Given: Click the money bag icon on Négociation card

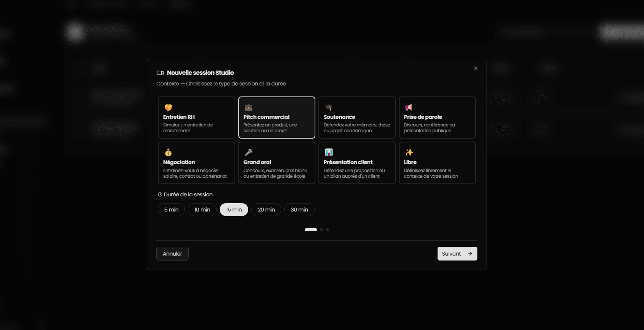Looking at the screenshot, I should click(x=168, y=152).
